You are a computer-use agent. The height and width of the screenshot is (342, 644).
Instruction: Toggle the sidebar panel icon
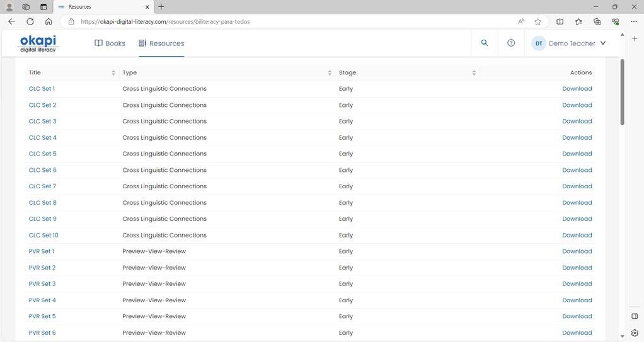[x=635, y=316]
